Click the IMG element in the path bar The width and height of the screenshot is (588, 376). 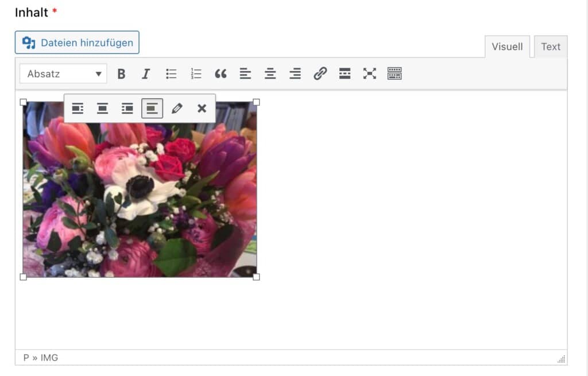coord(49,358)
